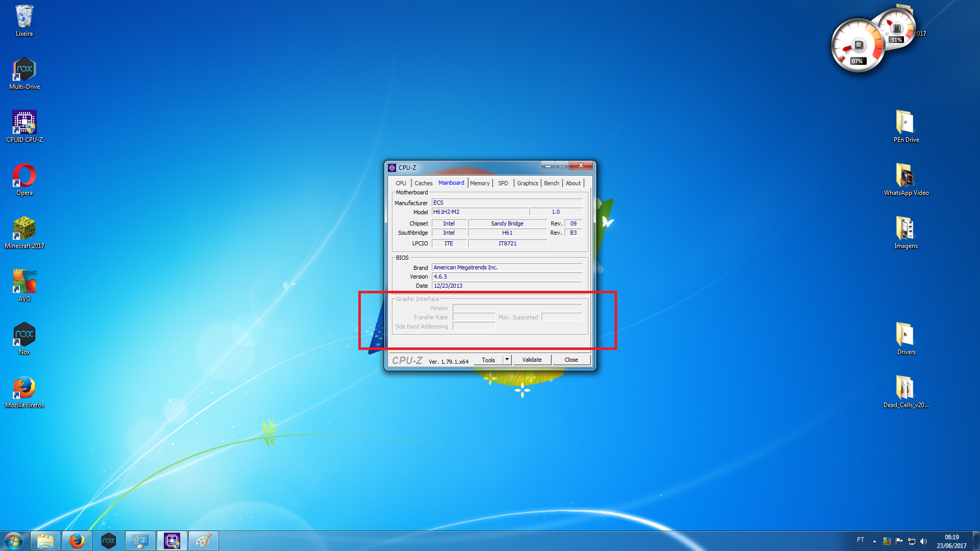Launch the Minecraft 2017 desktop shortcut

[x=24, y=233]
